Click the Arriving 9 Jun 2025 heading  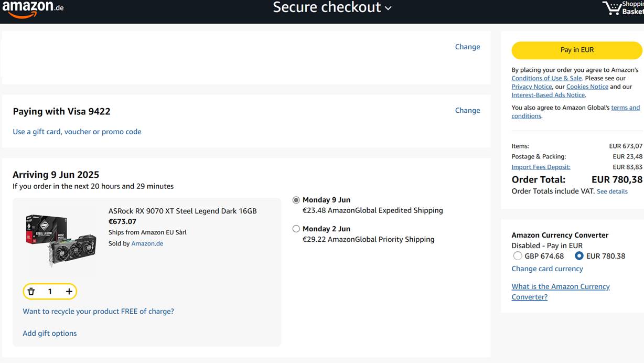56,175
